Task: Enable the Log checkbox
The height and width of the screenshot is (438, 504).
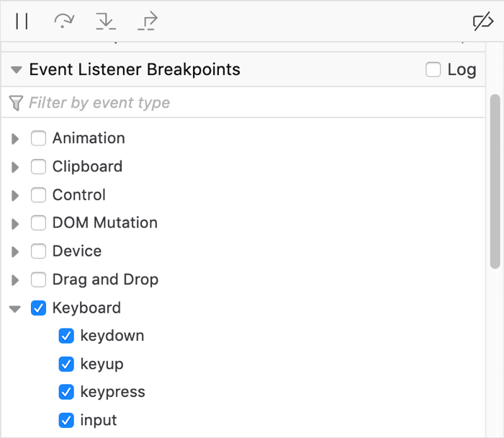Action: tap(433, 70)
